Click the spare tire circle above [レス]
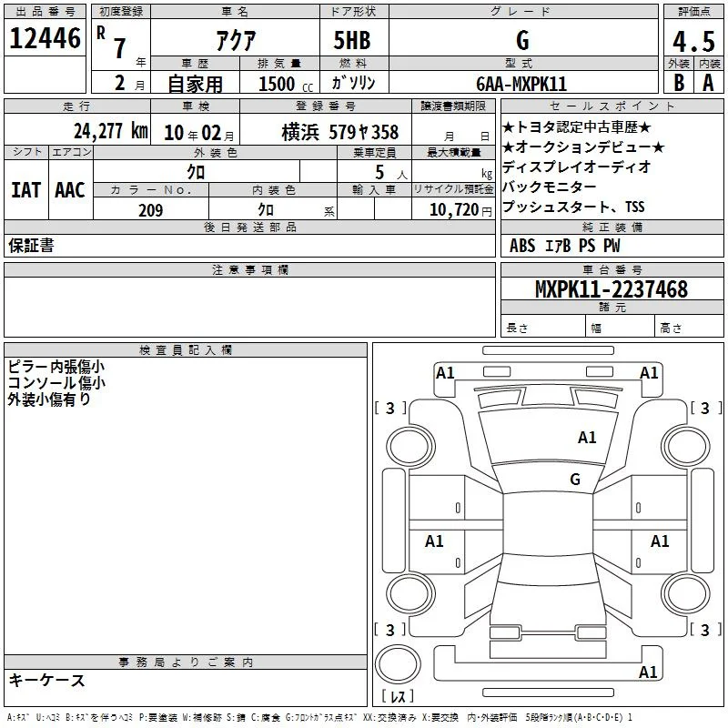This screenshot has height=728, width=728. [x=398, y=664]
